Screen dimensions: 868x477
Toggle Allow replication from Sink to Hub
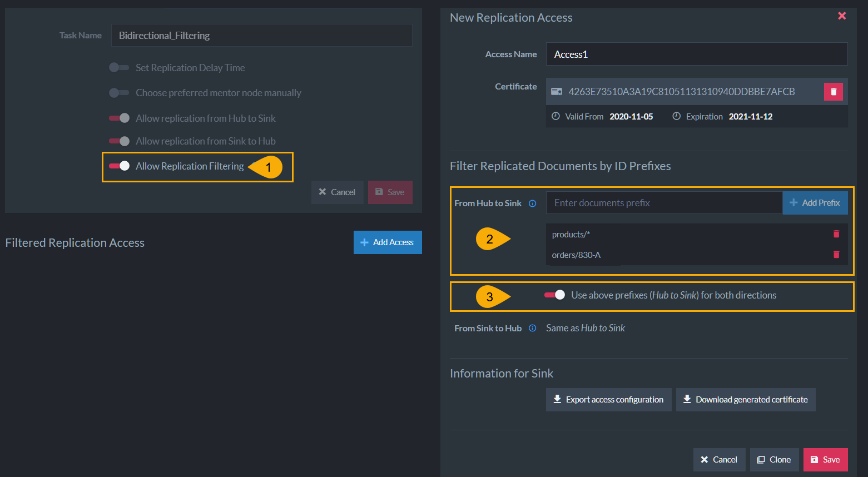(119, 141)
